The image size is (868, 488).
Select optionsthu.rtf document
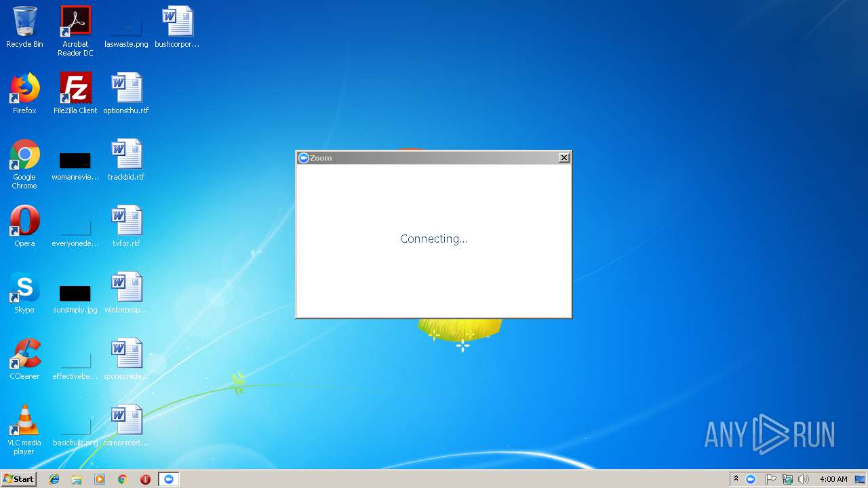coord(126,94)
